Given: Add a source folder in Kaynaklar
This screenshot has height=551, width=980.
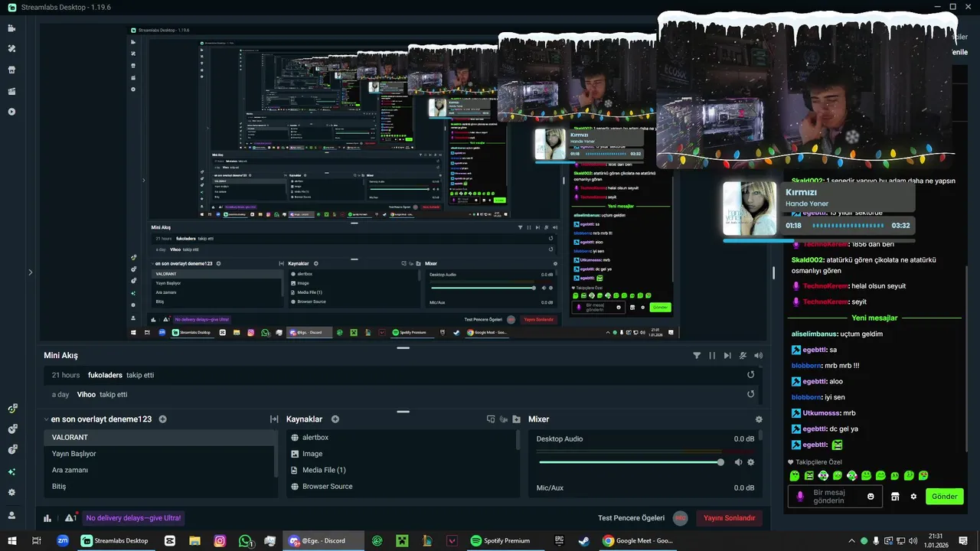Looking at the screenshot, I should 517,419.
